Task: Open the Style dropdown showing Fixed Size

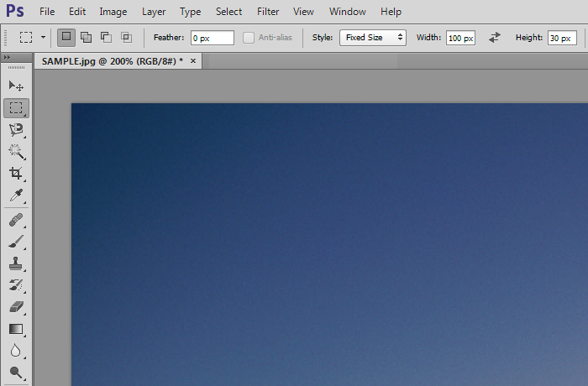Action: pos(373,38)
